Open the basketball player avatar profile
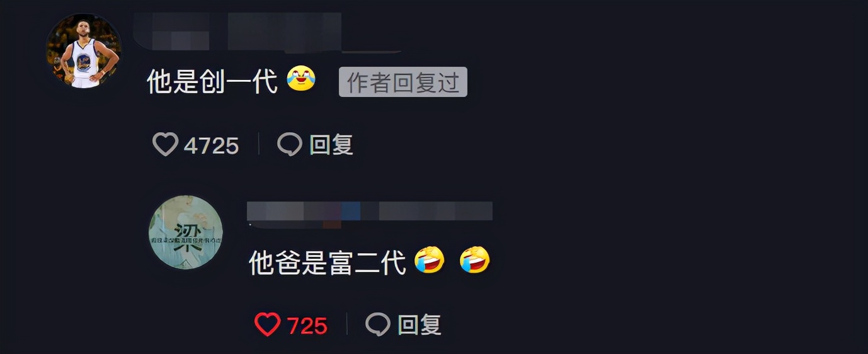 83,51
